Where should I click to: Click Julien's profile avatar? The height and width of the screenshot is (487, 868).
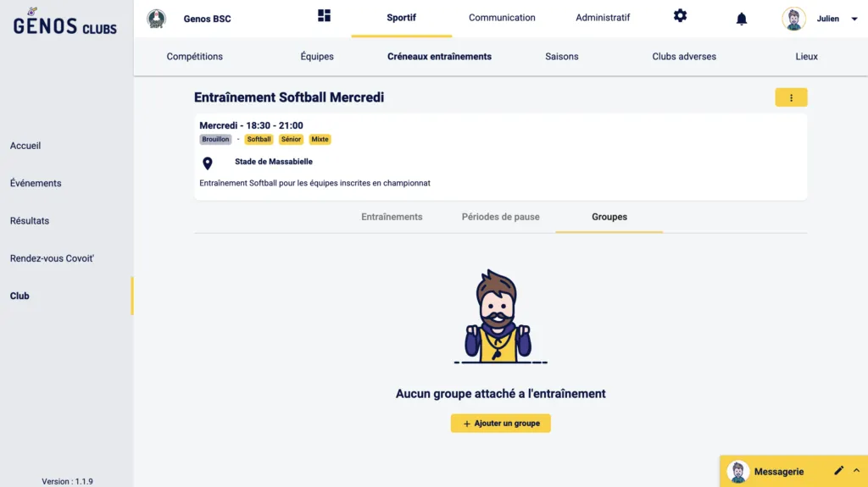(794, 19)
